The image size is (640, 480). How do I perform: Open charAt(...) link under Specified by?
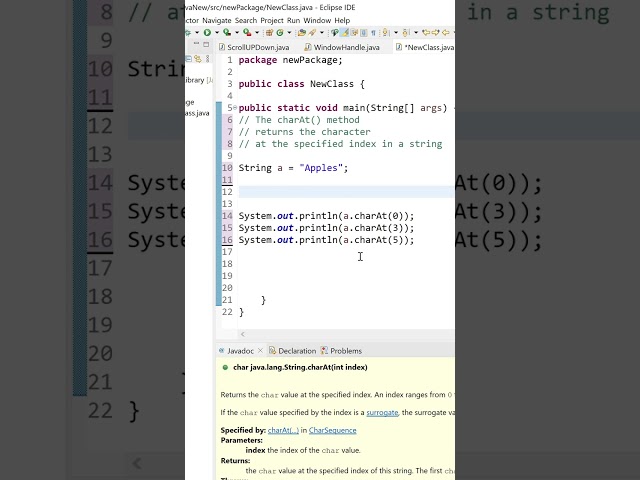[283, 430]
